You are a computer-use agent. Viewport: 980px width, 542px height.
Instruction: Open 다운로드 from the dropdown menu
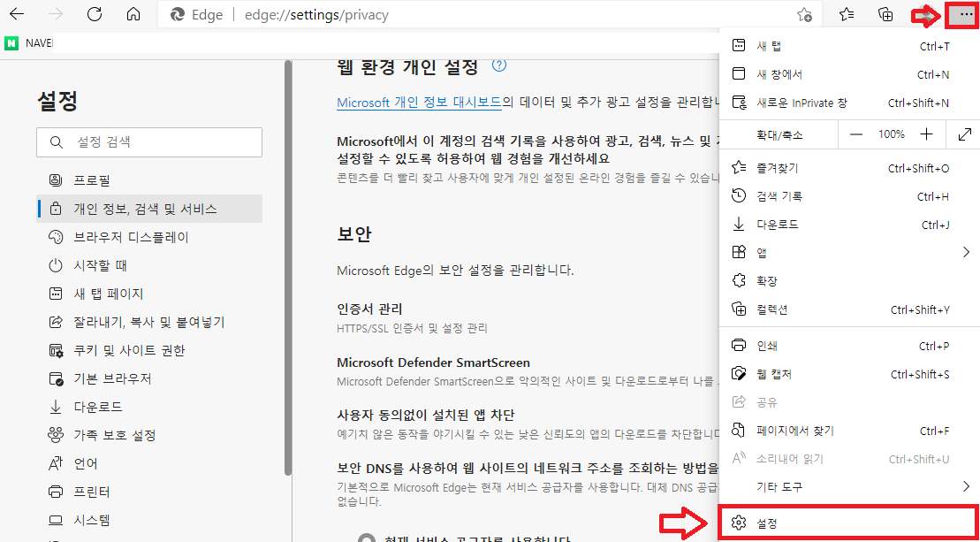pyautogui.click(x=849, y=225)
